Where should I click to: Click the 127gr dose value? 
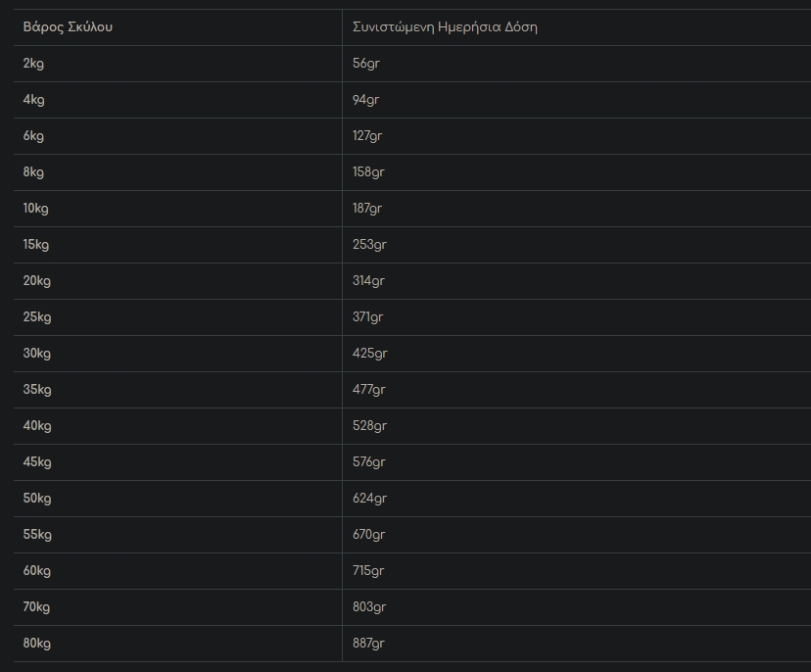(x=367, y=136)
